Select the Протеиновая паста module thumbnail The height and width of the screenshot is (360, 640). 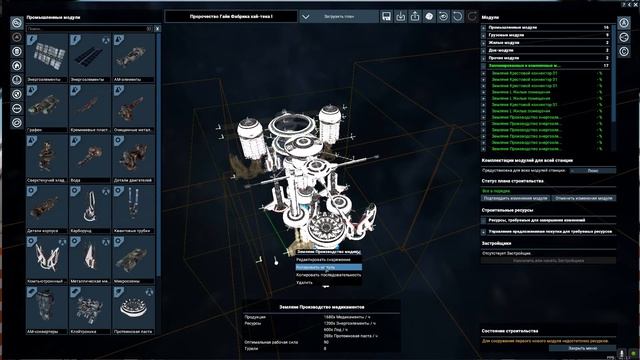[x=133, y=311]
